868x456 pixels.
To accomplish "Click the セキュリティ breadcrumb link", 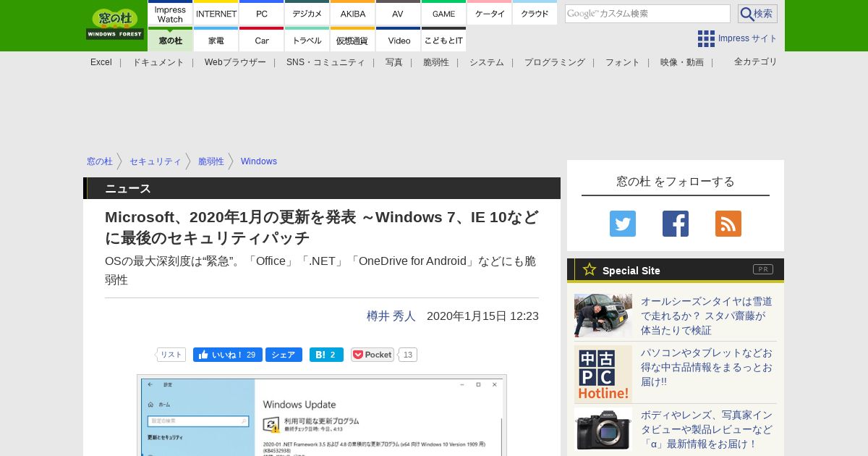I will pos(156,161).
